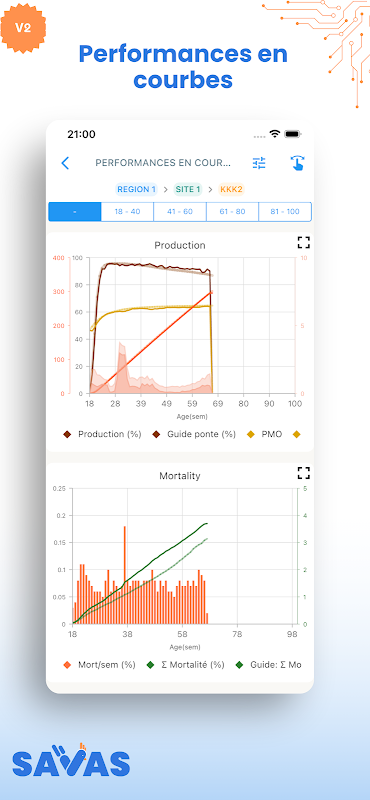Tap the WiFi status icon
Screen dimensions: 370x800
(275, 134)
